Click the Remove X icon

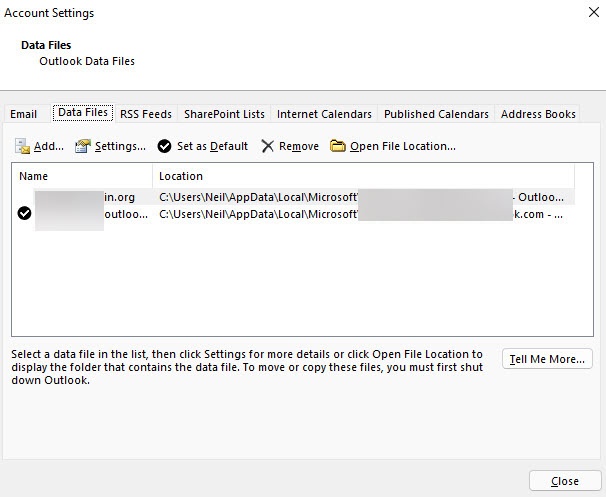tap(267, 146)
